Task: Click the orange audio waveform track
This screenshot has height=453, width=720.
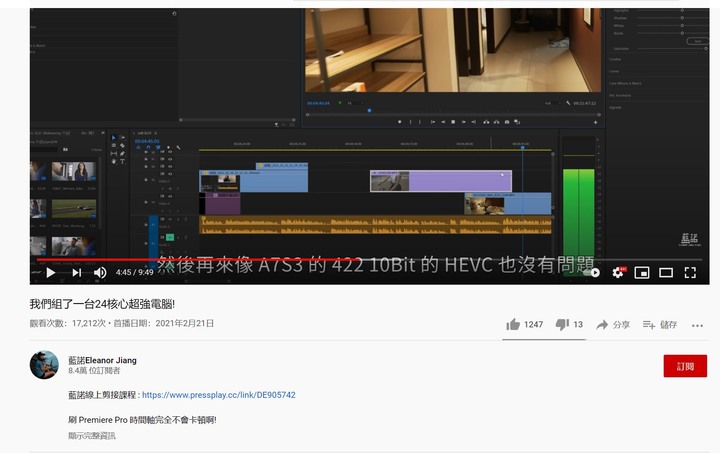Action: click(376, 225)
